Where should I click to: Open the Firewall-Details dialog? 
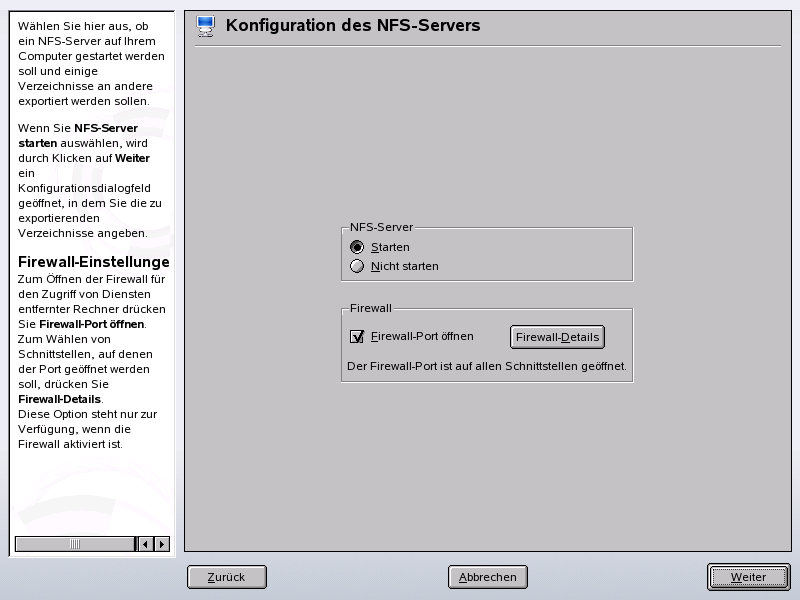(557, 337)
